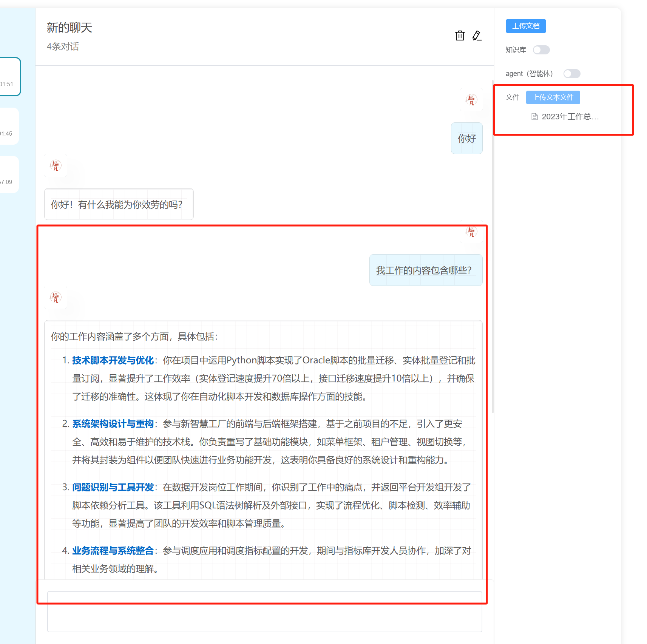
Task: Click the user avatar above the 你好 message
Action: click(x=471, y=100)
